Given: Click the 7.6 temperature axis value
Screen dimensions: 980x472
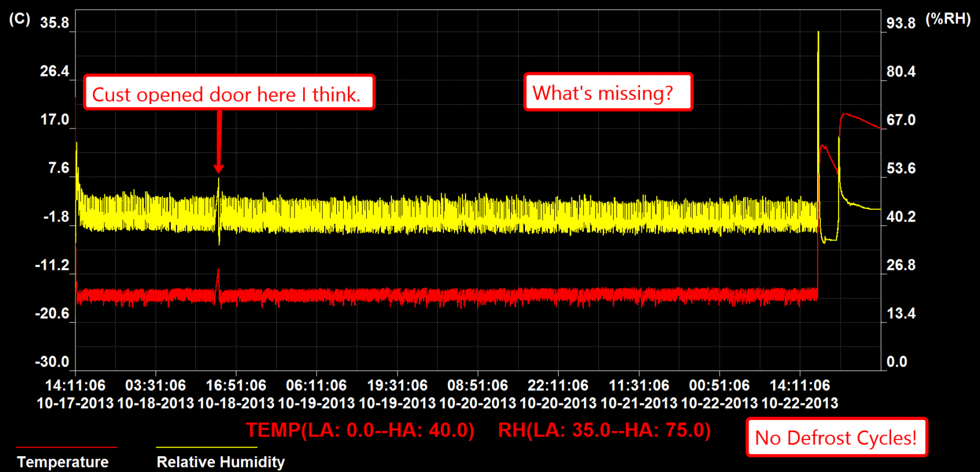Looking at the screenshot, I should click(x=59, y=168).
